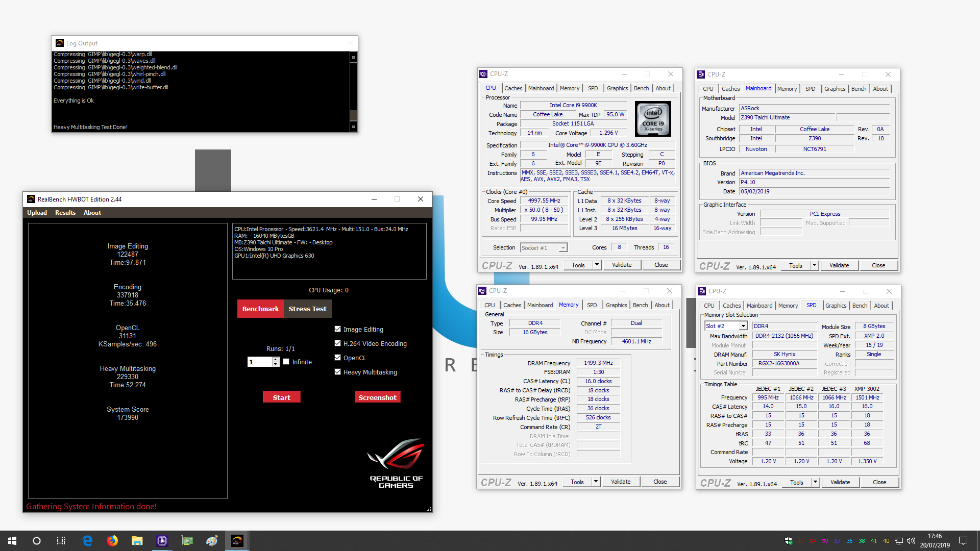The height and width of the screenshot is (551, 980).
Task: Switch to the Stress Test tab
Action: tap(308, 309)
